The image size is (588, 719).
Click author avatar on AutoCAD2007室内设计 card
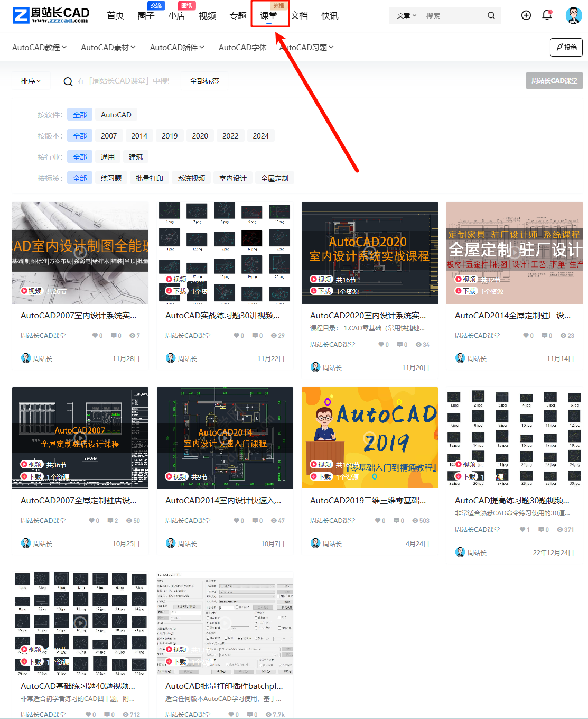[x=26, y=358]
